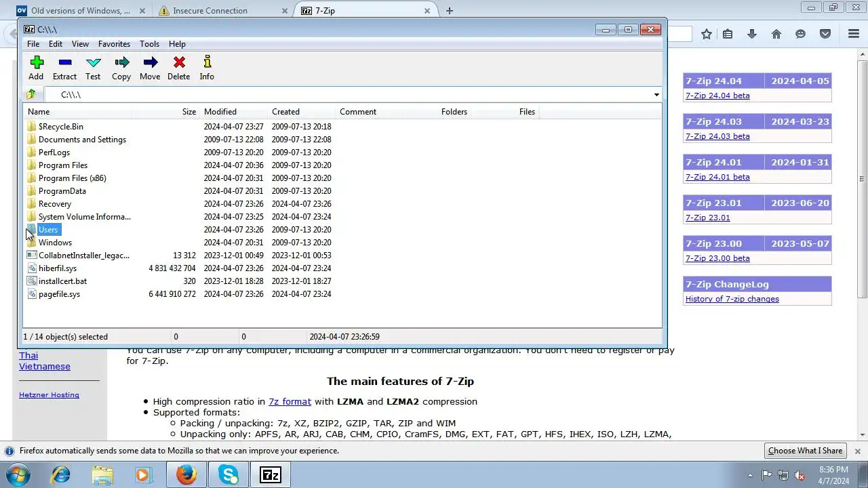Screen dimensions: 868x488
Task: Open History of 7-zip changes link
Action: (x=732, y=299)
